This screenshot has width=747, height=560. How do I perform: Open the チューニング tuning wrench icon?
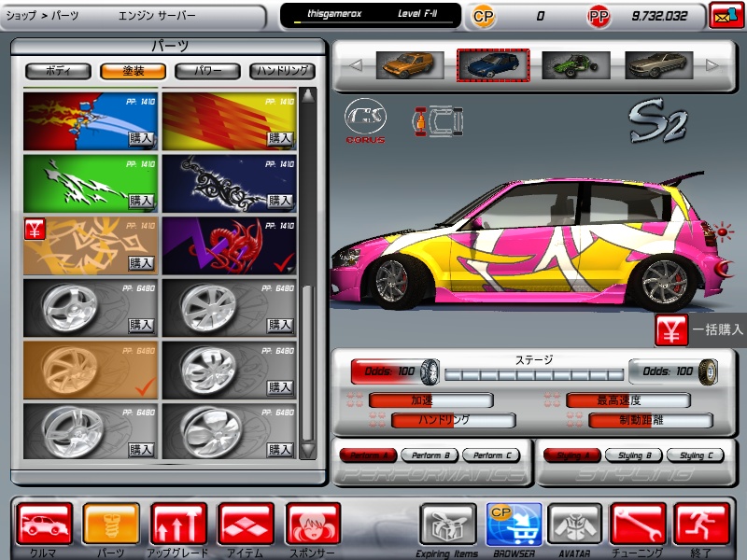coord(638,524)
